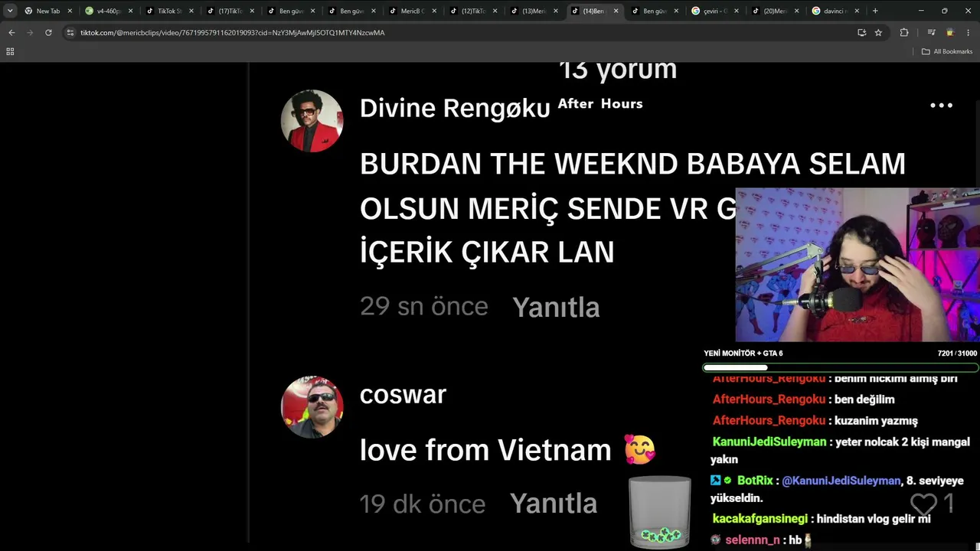Click the KanuniJediSuleyman chat username
Viewport: 980px width, 551px height.
(x=769, y=442)
